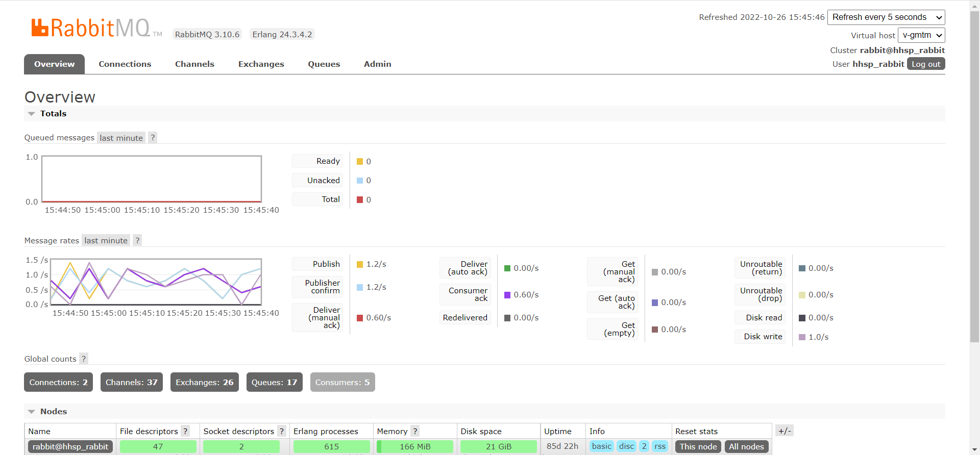The height and width of the screenshot is (455, 980).
Task: Click the yellow Ready color swatch
Action: click(x=360, y=162)
